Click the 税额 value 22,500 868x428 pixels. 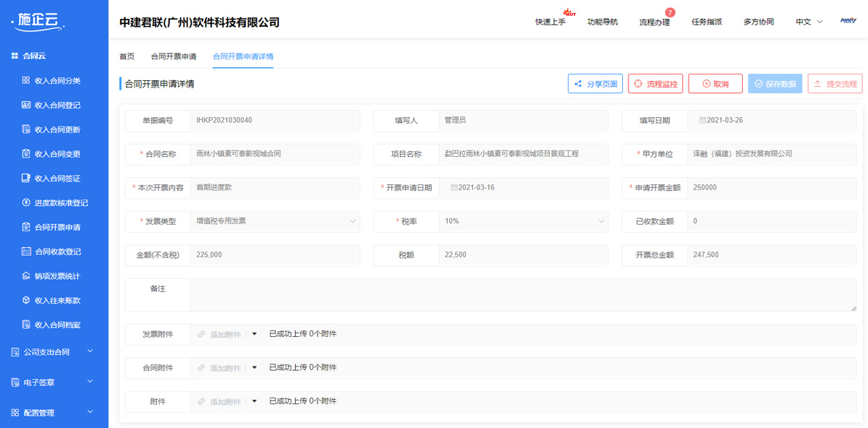point(456,254)
